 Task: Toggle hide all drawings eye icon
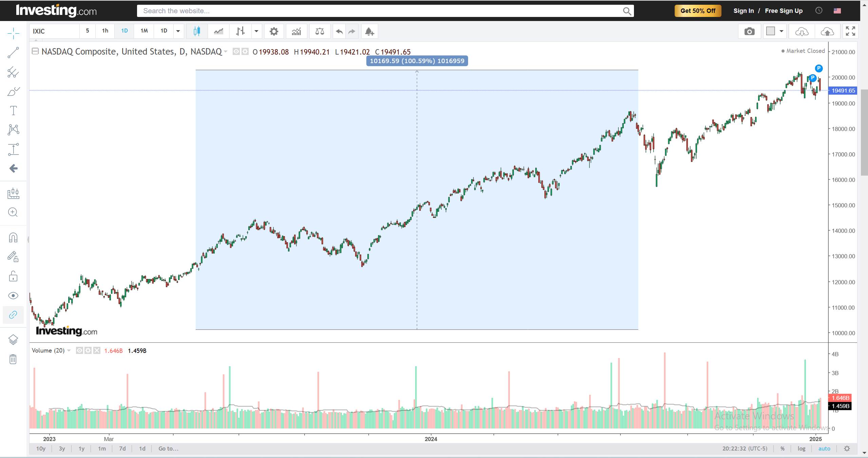pyautogui.click(x=13, y=296)
